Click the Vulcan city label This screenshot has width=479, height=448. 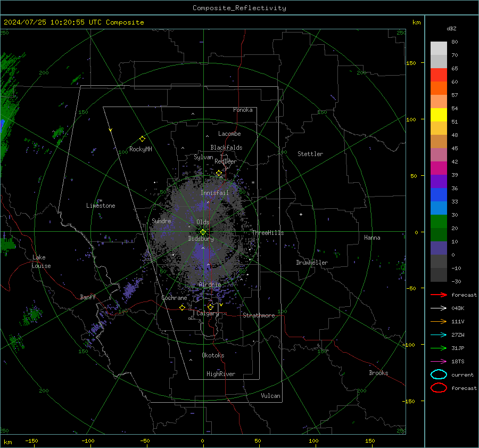tap(271, 396)
